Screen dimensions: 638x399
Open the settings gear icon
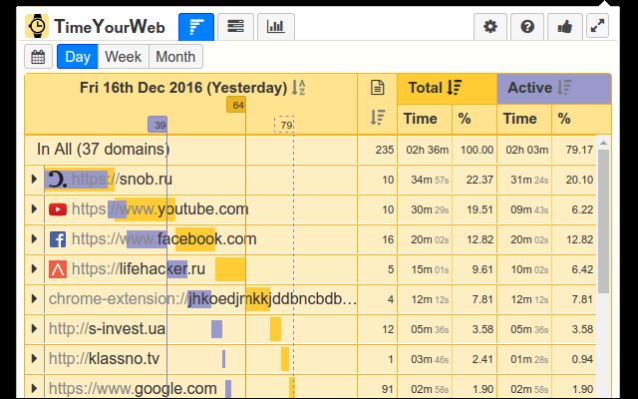(x=490, y=27)
